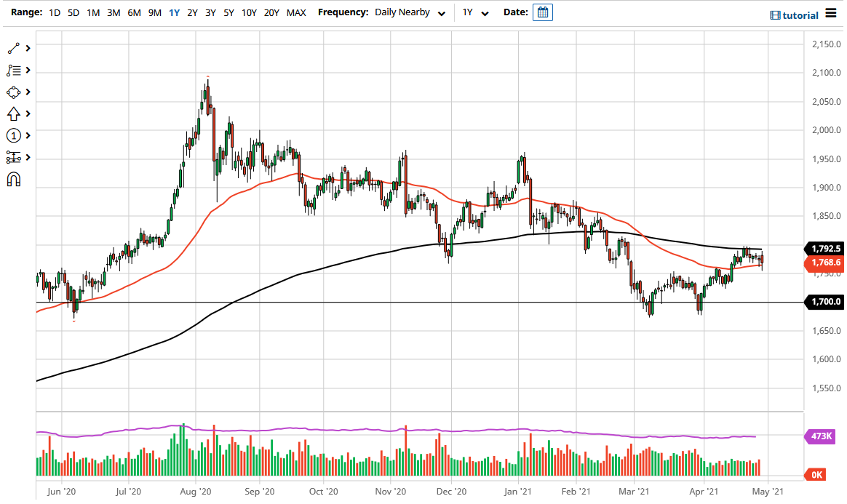
Task: Click the 0K volume label
Action: point(816,475)
